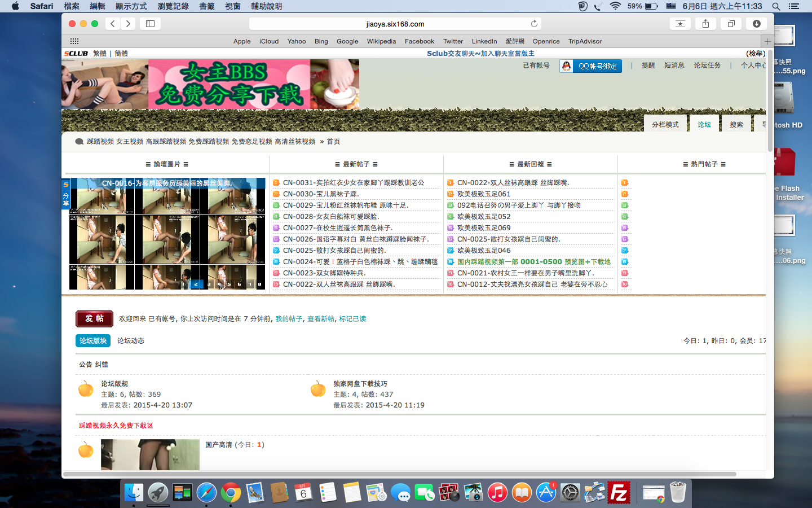Switch to 簡體 simplified Chinese
The width and height of the screenshot is (812, 508).
tap(121, 54)
